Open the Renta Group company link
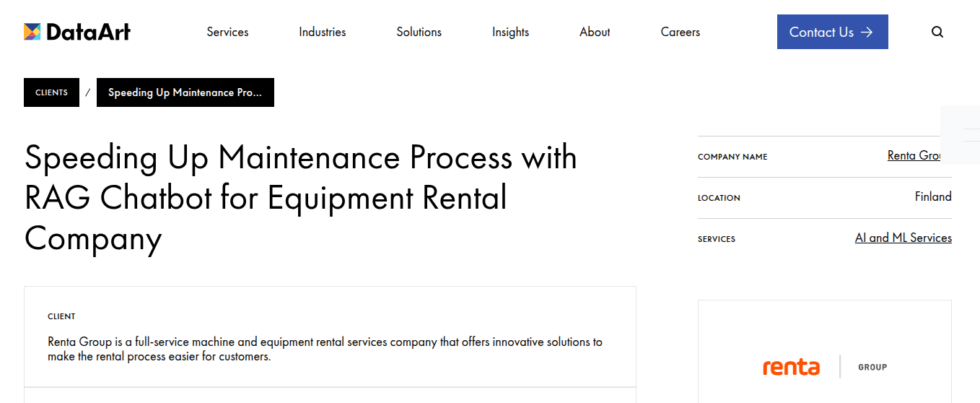This screenshot has height=403, width=980. (x=914, y=155)
